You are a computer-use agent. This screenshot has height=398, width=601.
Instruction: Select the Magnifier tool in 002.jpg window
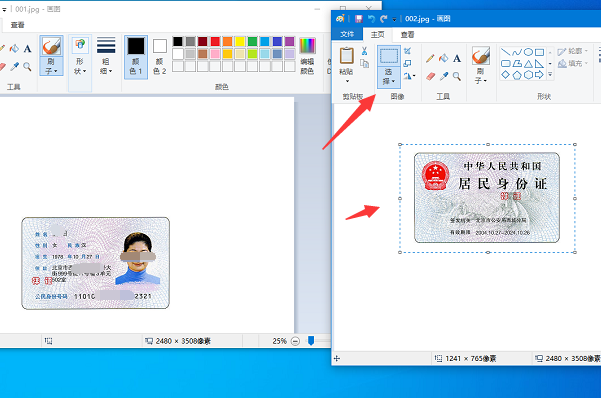(457, 76)
